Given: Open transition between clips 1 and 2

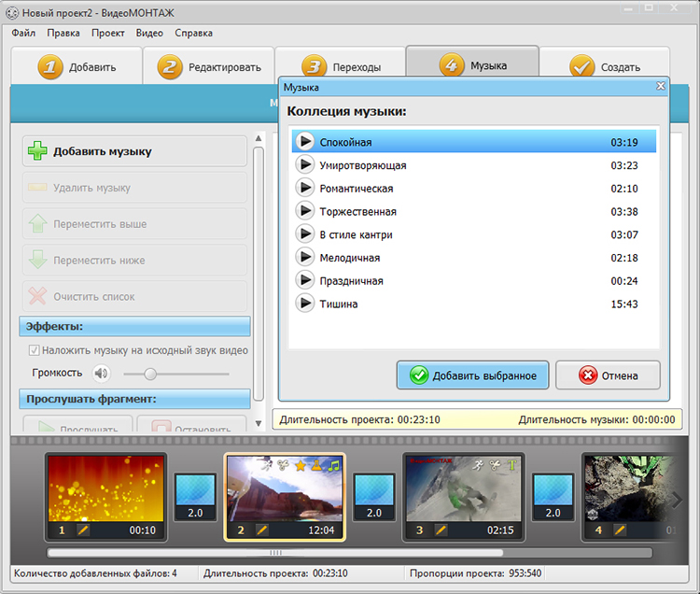Looking at the screenshot, I should pos(194,496).
